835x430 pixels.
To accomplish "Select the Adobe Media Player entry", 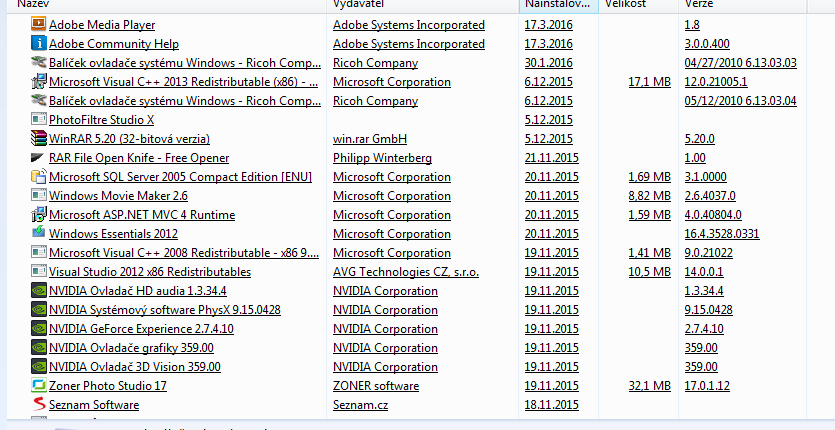I will [x=102, y=25].
